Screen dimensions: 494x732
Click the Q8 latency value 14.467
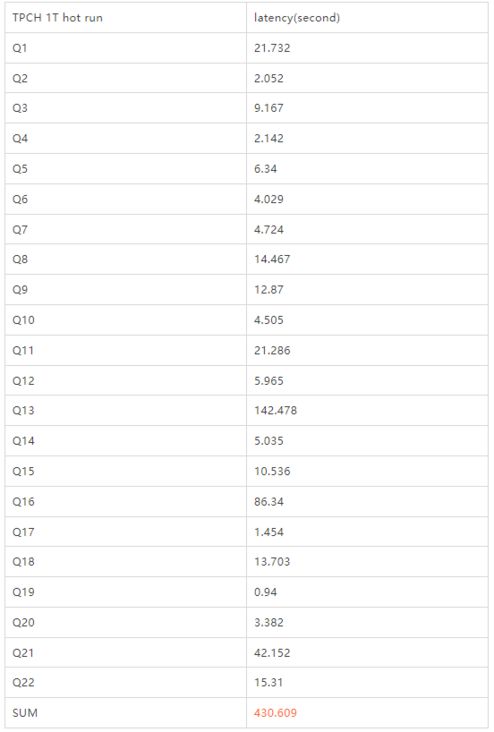(272, 259)
